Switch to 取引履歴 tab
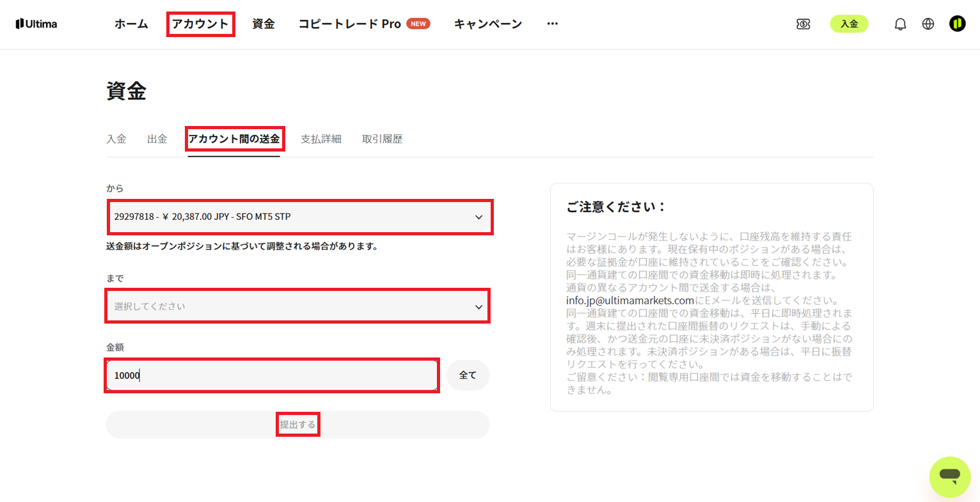980x502 pixels. [383, 139]
